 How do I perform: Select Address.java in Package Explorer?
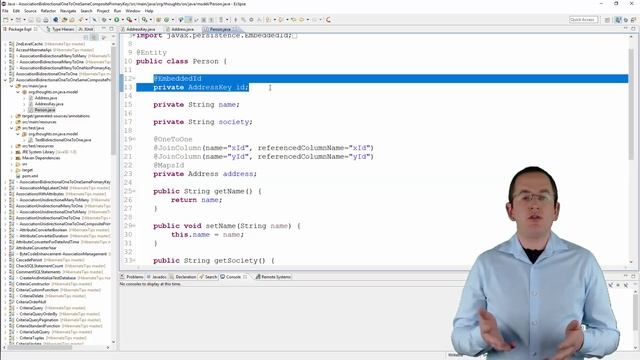(46, 98)
